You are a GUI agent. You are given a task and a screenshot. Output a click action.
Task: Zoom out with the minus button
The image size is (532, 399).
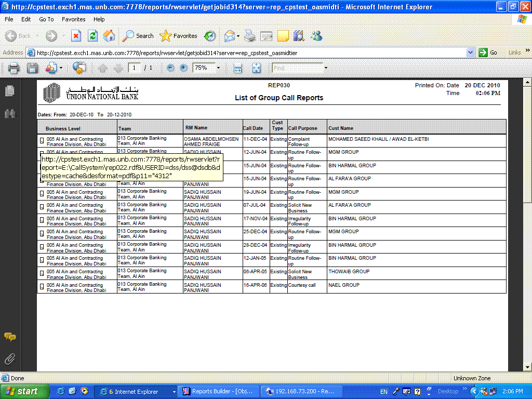click(x=170, y=68)
